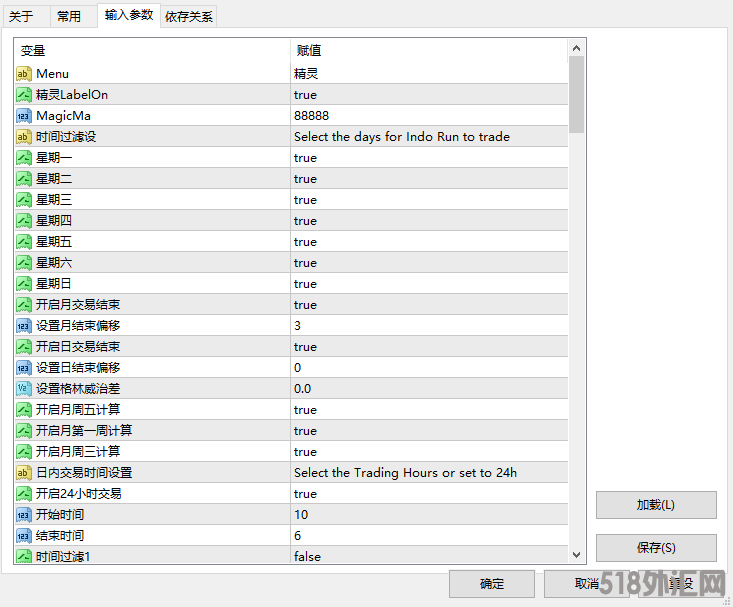The height and width of the screenshot is (607, 733).
Task: Click the vertical scrollbar thumb
Action: pyautogui.click(x=576, y=95)
